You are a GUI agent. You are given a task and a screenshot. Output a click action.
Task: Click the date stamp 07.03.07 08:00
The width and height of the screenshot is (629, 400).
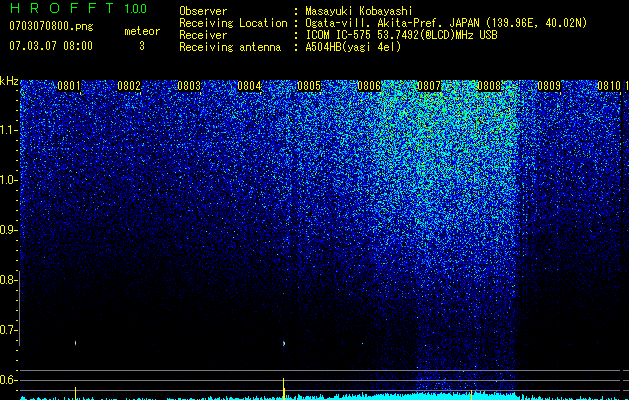(x=51, y=46)
